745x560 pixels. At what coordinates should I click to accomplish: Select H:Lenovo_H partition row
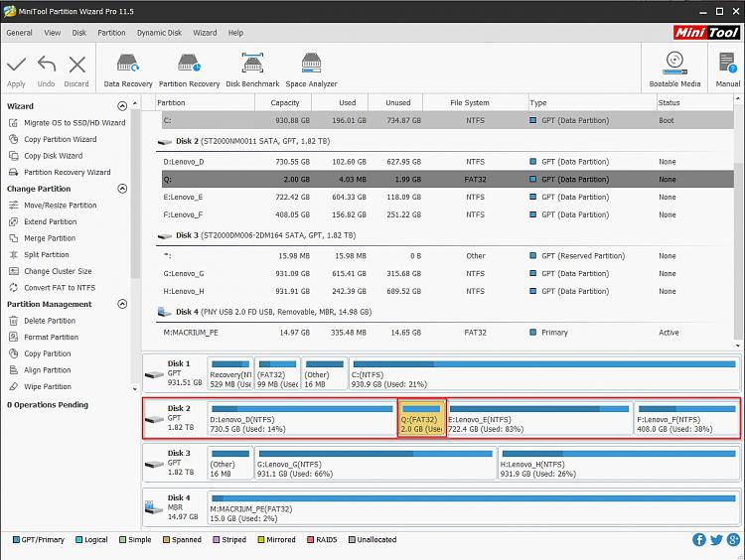coord(448,291)
